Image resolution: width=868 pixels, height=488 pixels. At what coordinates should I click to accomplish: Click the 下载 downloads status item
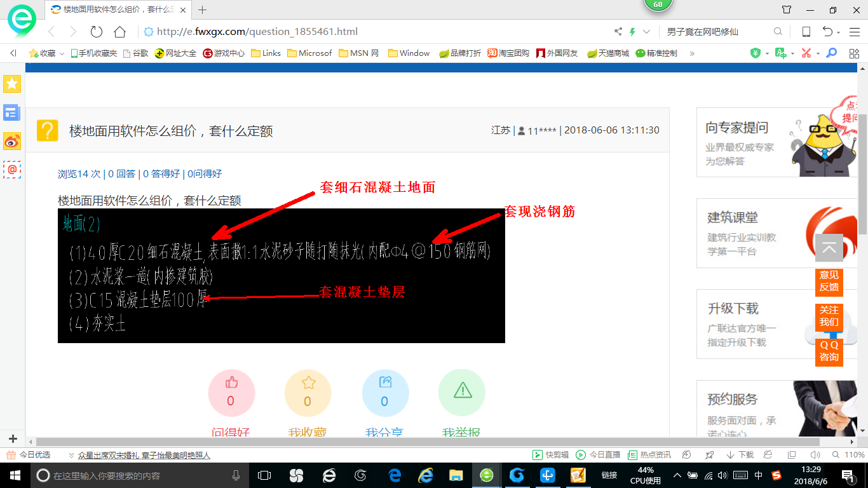point(740,455)
